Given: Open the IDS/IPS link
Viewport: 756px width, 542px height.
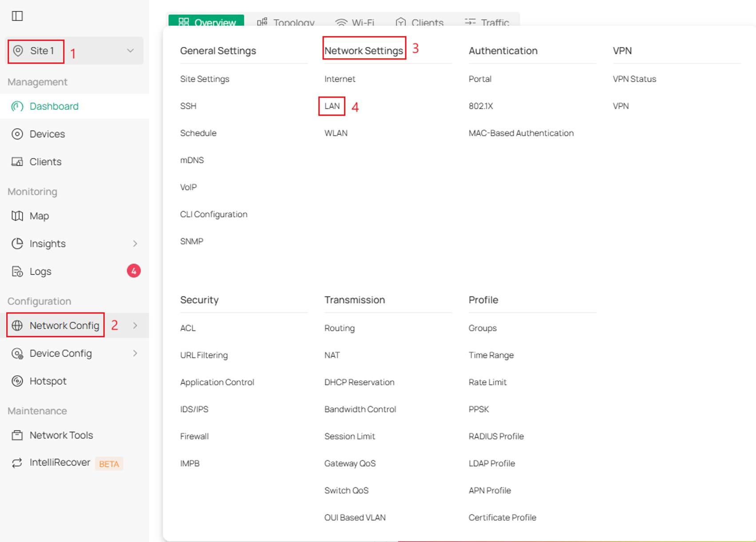Looking at the screenshot, I should coord(194,410).
